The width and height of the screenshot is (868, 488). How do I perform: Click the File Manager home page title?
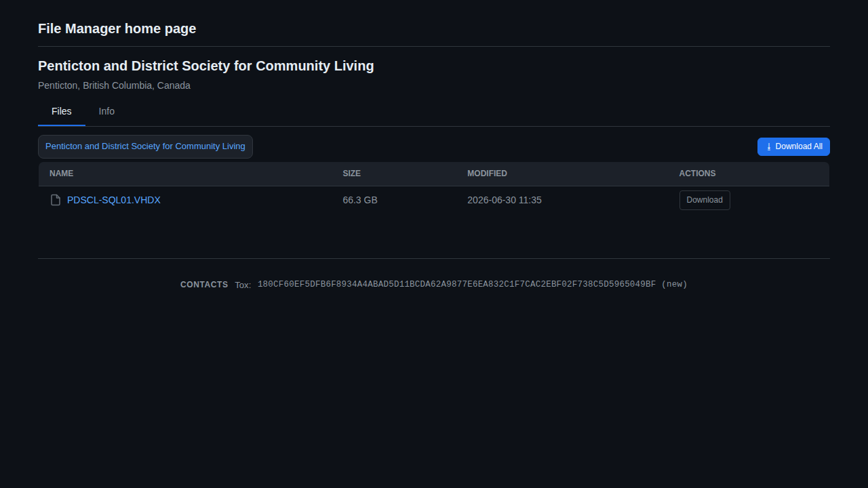click(117, 28)
